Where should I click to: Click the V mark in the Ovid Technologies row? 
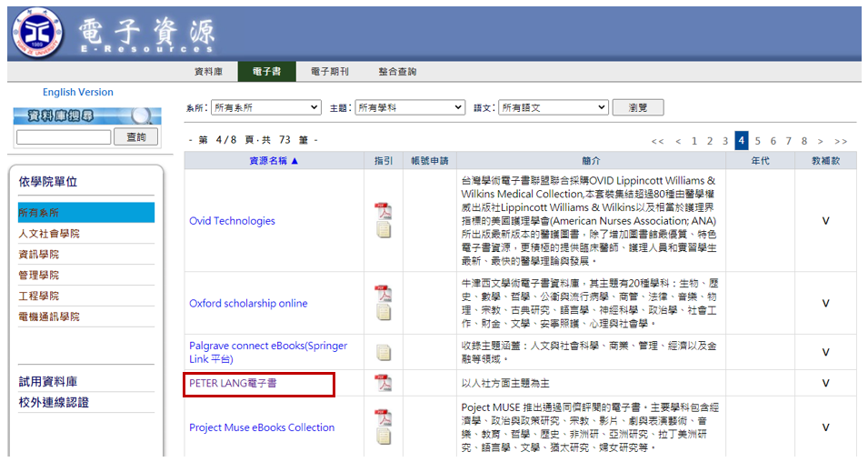point(825,220)
